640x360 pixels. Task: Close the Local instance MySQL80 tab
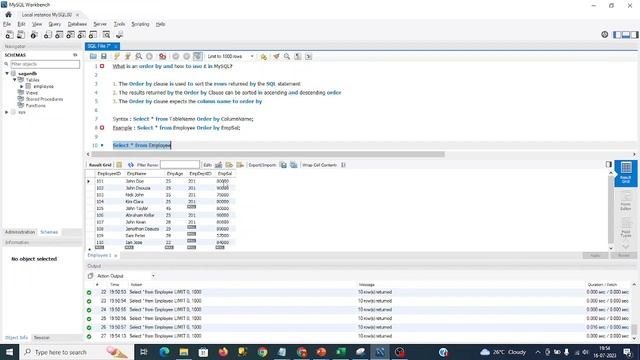[x=78, y=15]
